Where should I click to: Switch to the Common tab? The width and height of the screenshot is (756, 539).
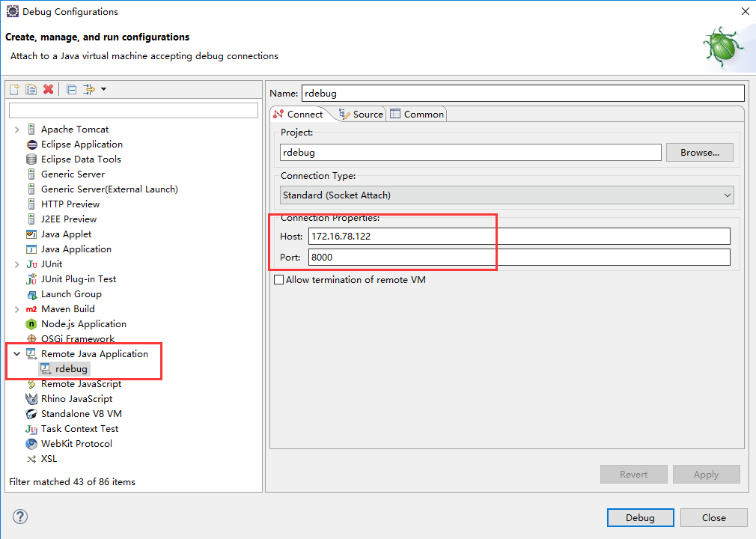coord(417,115)
